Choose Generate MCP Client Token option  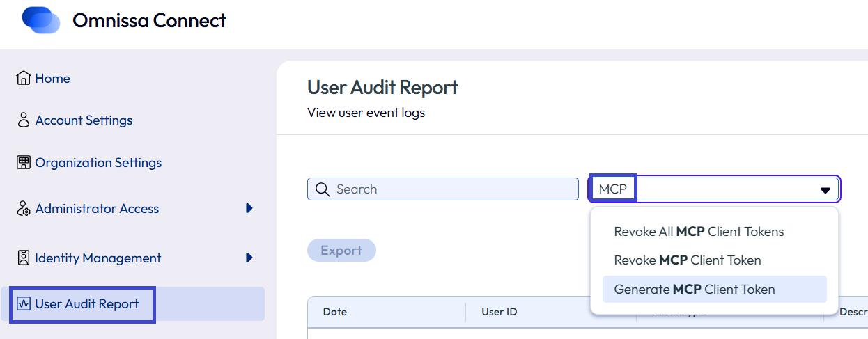[715, 289]
